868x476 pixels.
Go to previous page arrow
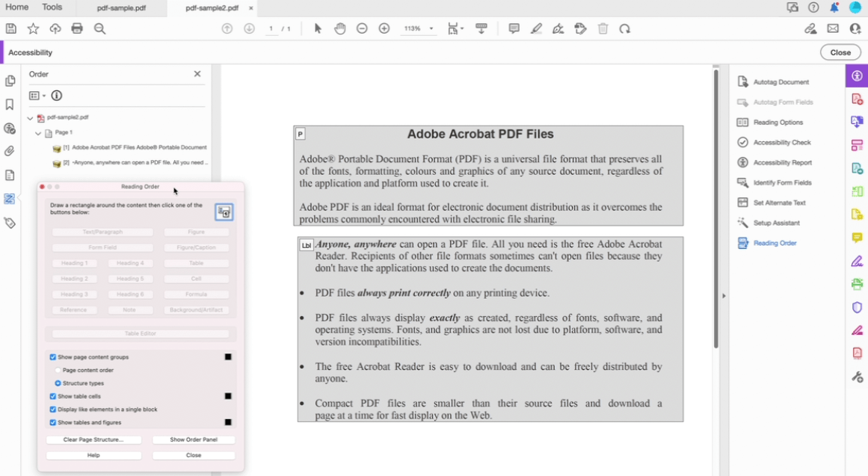227,29
